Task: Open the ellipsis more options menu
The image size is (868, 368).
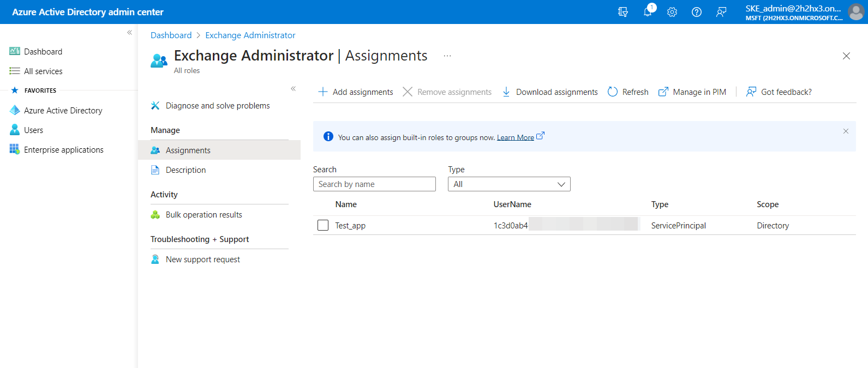Action: point(447,56)
